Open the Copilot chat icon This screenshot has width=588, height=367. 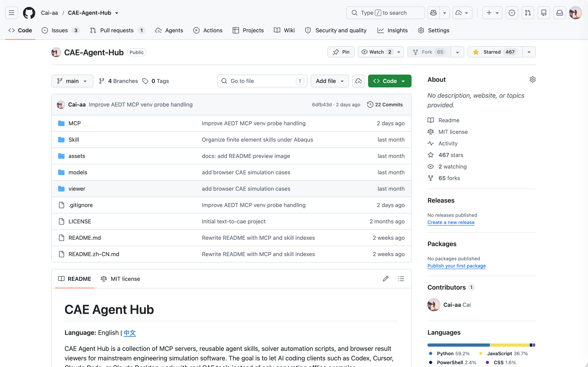click(433, 13)
